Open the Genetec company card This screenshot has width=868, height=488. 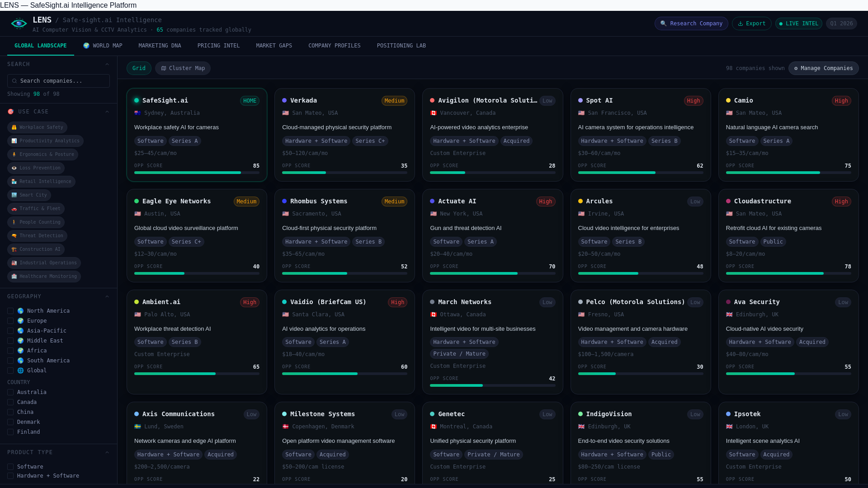click(x=492, y=443)
